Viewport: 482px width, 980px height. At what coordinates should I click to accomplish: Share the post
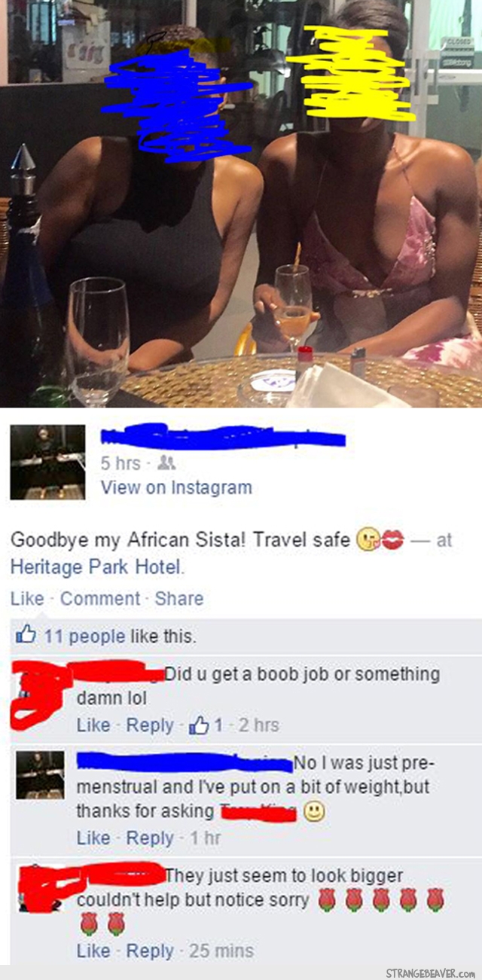(x=179, y=599)
